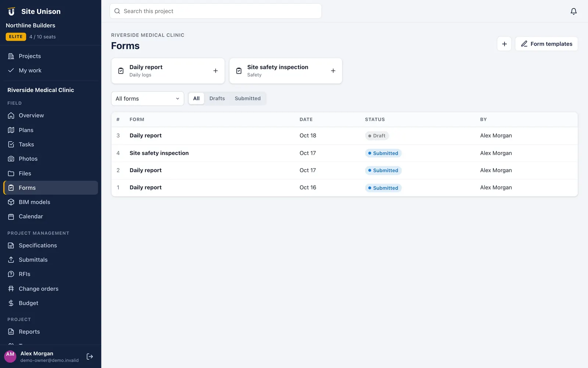Click the Photos camera icon
Viewport: 588px width, 368px height.
click(x=11, y=159)
